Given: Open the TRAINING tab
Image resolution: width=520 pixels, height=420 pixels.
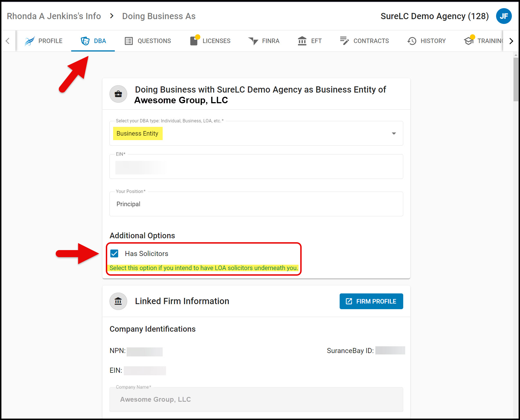Looking at the screenshot, I should click(483, 41).
